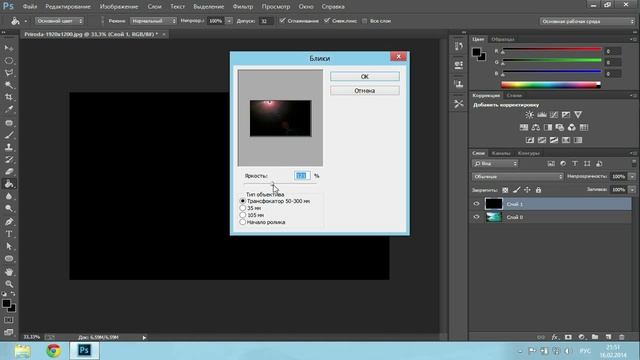Hide layer Слой 0 eye icon

[476, 217]
